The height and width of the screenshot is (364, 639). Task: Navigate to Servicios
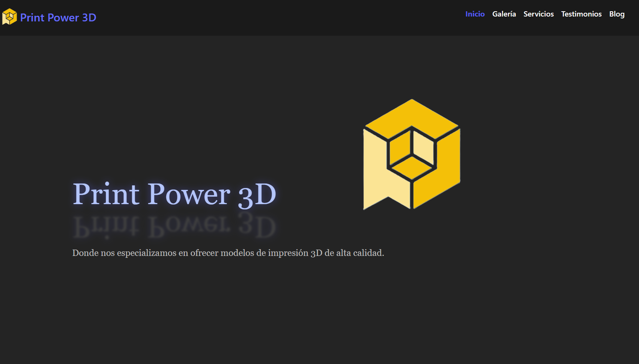[x=538, y=14]
